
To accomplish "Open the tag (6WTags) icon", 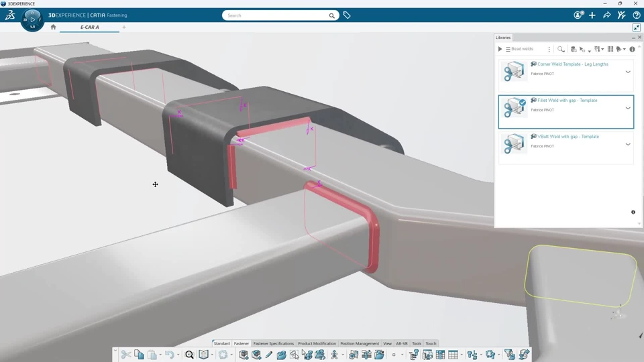I will point(347,15).
